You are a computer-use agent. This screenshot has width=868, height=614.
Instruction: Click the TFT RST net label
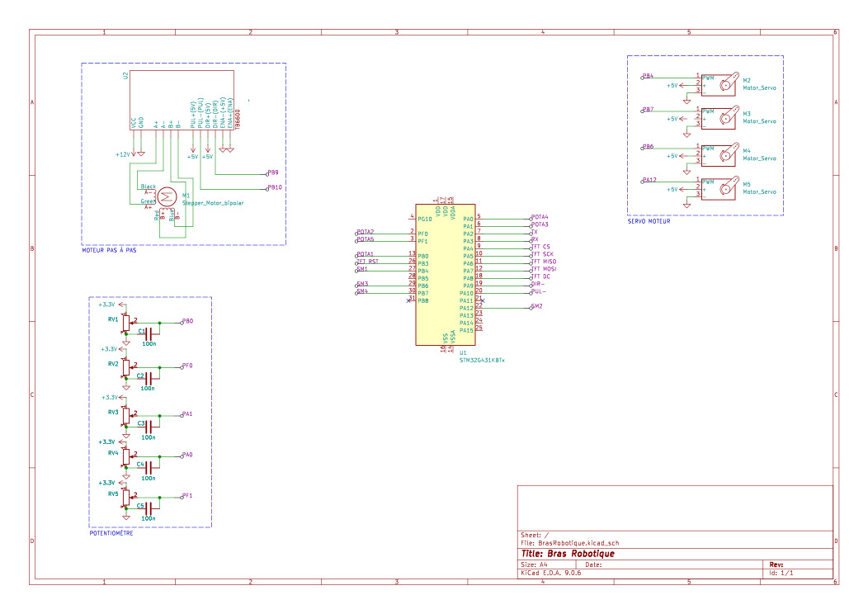point(367,262)
